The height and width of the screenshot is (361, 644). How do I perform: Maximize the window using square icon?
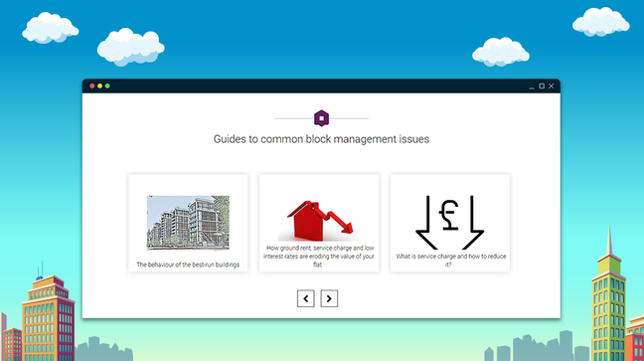click(x=542, y=86)
